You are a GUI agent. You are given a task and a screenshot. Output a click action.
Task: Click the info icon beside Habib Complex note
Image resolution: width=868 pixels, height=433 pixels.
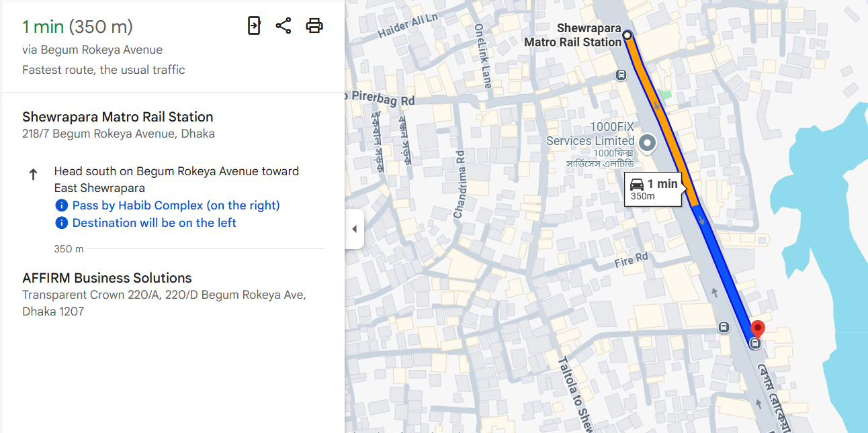61,205
